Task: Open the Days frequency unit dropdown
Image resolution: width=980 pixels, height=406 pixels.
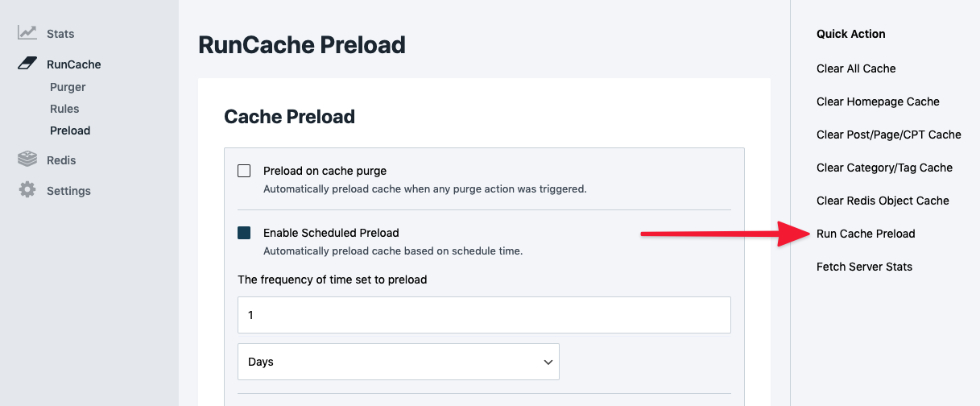Action: click(x=398, y=362)
